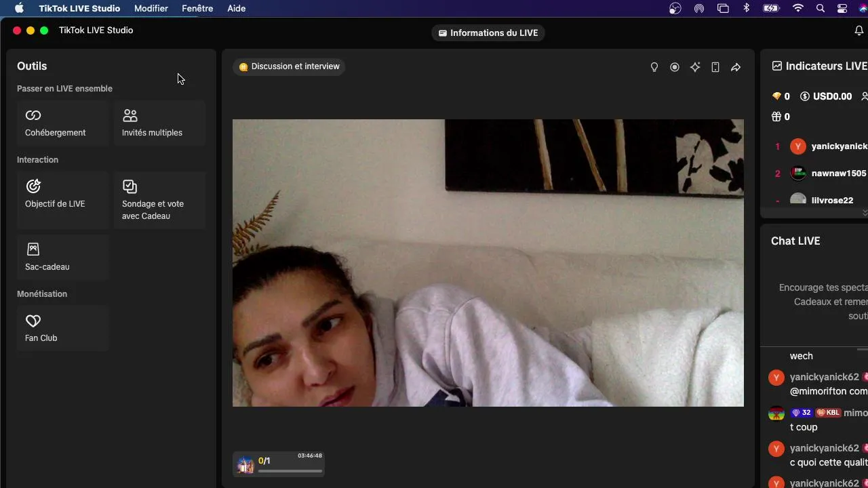Click the Outils panel heading
Viewport: 868px width, 488px height.
(32, 66)
